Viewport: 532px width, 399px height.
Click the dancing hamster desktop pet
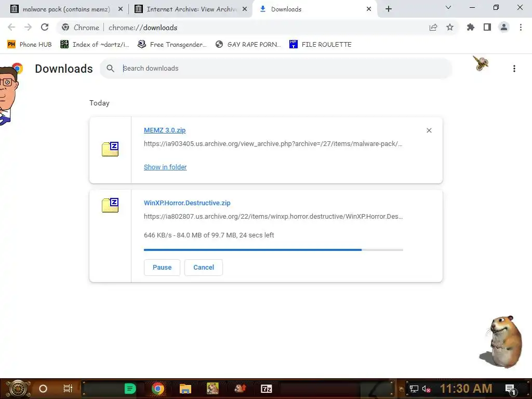tap(502, 341)
